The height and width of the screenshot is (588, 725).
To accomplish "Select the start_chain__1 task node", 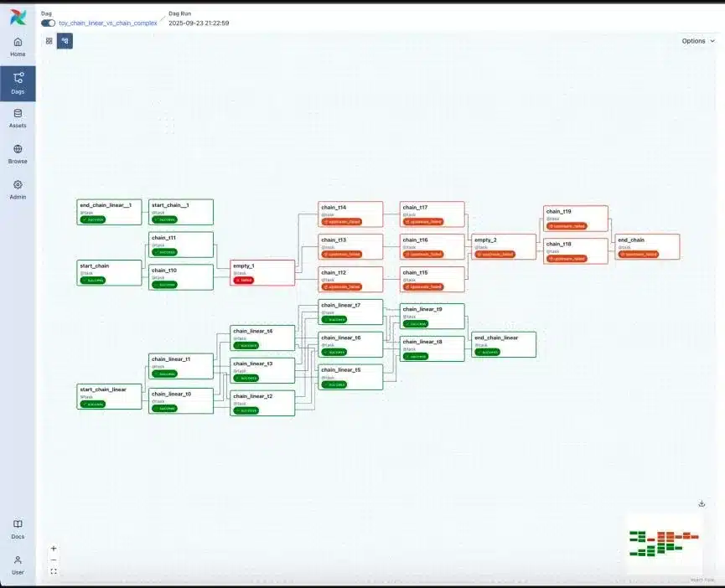I will pos(181,212).
